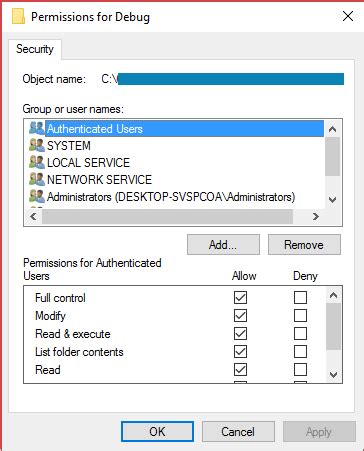Click the Remove button
Screen dimensions: 364x451
pos(304,245)
